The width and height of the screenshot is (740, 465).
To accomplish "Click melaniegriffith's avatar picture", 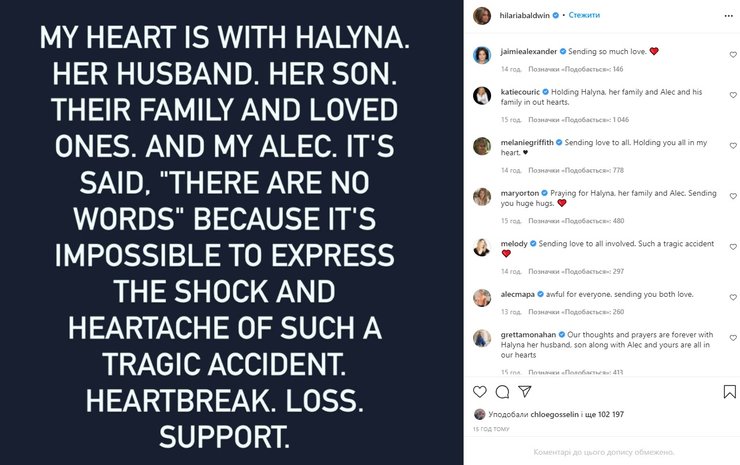I will 482,146.
